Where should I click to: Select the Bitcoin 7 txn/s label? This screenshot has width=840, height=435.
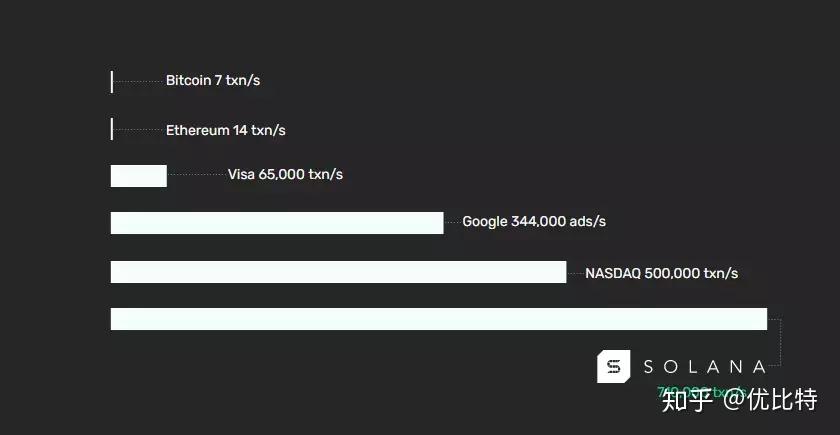(x=213, y=81)
